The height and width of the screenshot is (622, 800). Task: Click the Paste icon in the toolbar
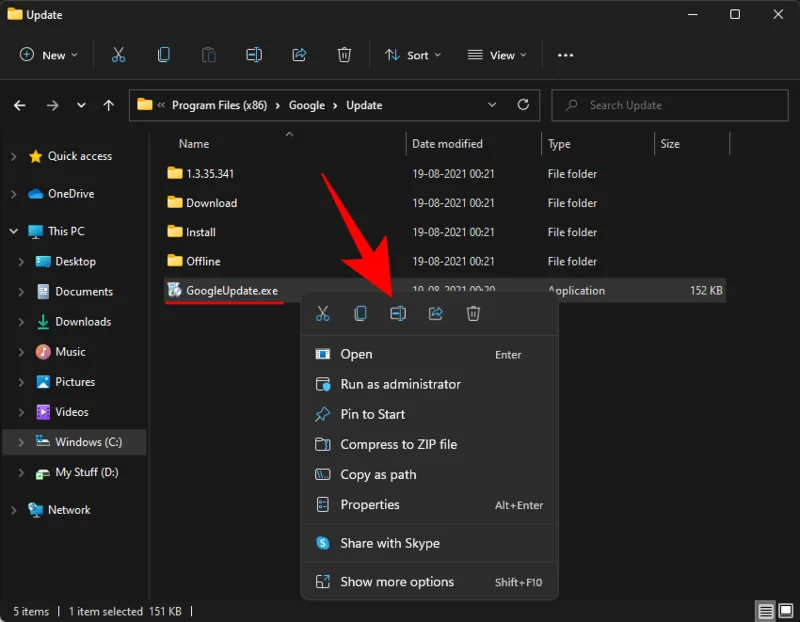(x=208, y=55)
